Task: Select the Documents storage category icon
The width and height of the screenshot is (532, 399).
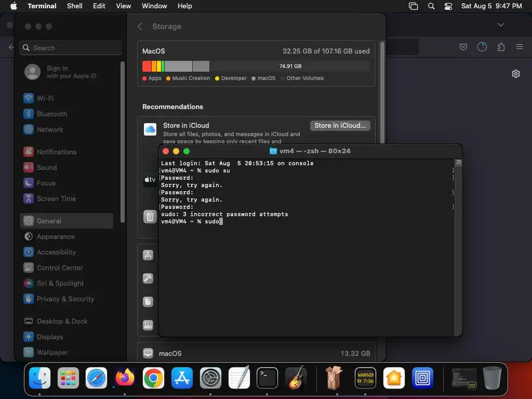Action: click(x=148, y=302)
